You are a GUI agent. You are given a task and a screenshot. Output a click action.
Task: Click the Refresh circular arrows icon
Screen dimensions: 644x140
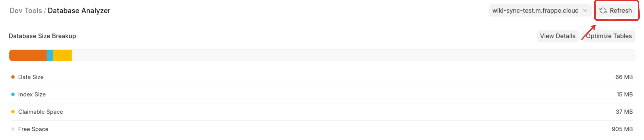tap(603, 10)
